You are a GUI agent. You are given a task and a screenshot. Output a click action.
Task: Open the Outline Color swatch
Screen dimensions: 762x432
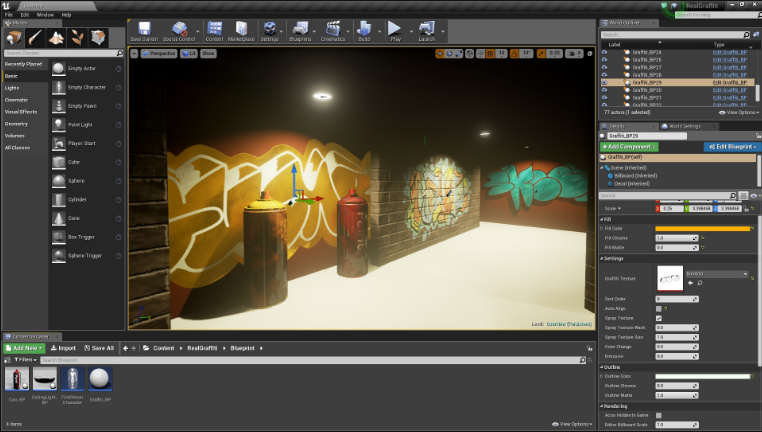pos(703,377)
